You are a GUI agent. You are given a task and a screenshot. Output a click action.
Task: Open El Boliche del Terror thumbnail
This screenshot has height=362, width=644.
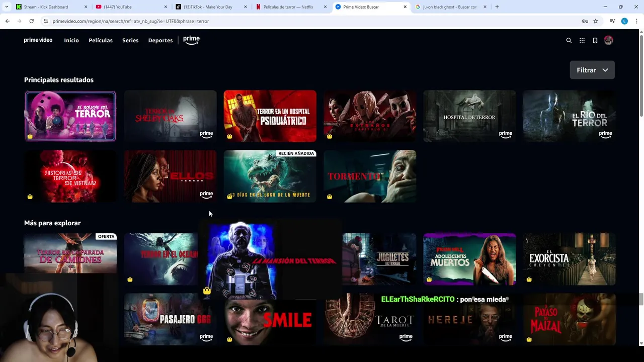coord(70,116)
